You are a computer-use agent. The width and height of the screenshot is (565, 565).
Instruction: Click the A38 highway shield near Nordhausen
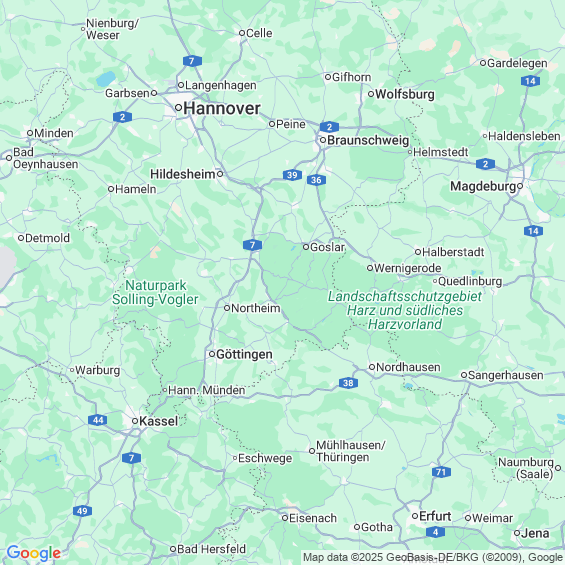pyautogui.click(x=348, y=383)
